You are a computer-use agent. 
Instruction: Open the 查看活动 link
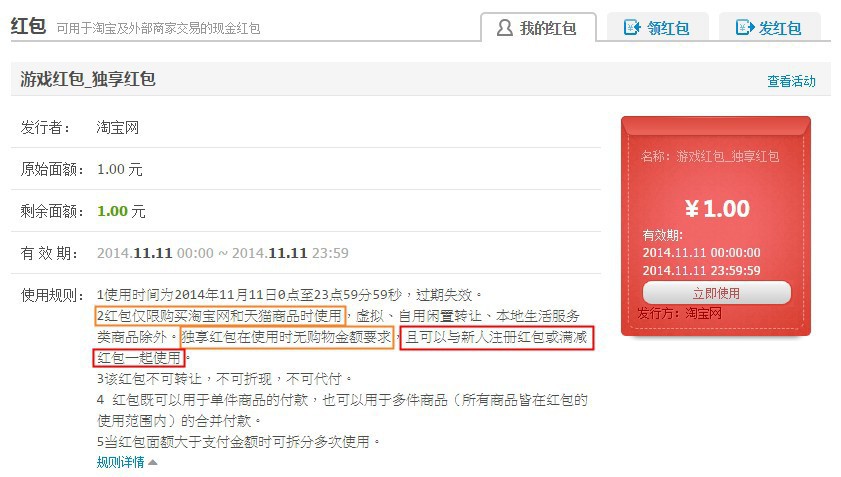(791, 81)
